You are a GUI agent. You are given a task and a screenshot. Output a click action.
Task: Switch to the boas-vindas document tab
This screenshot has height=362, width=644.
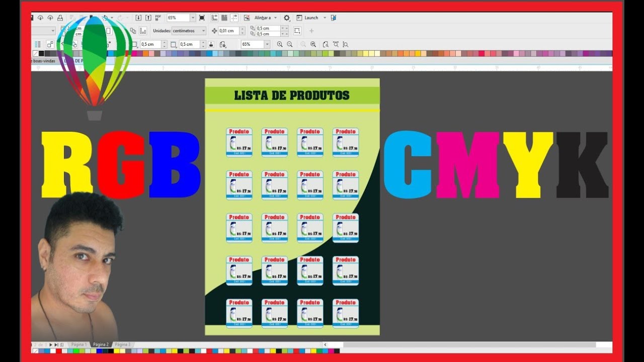pos(43,60)
